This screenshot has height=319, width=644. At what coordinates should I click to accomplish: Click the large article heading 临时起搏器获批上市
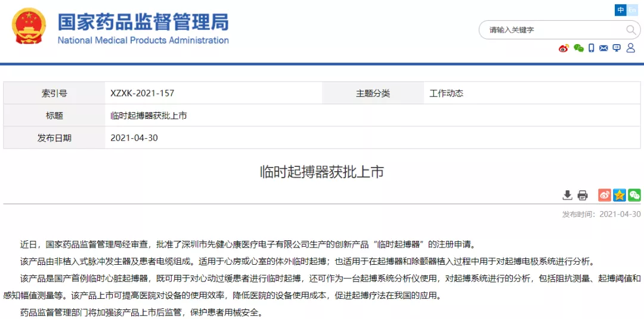click(322, 172)
